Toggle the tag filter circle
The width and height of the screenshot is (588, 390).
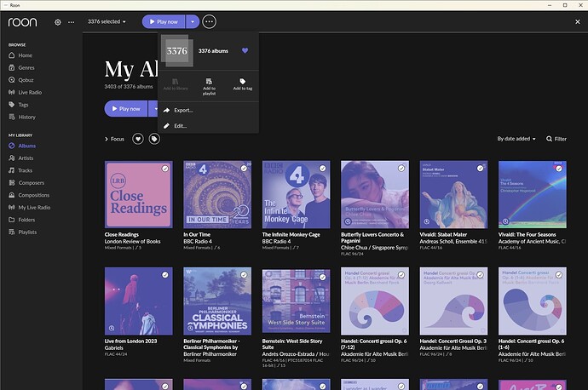coord(154,139)
